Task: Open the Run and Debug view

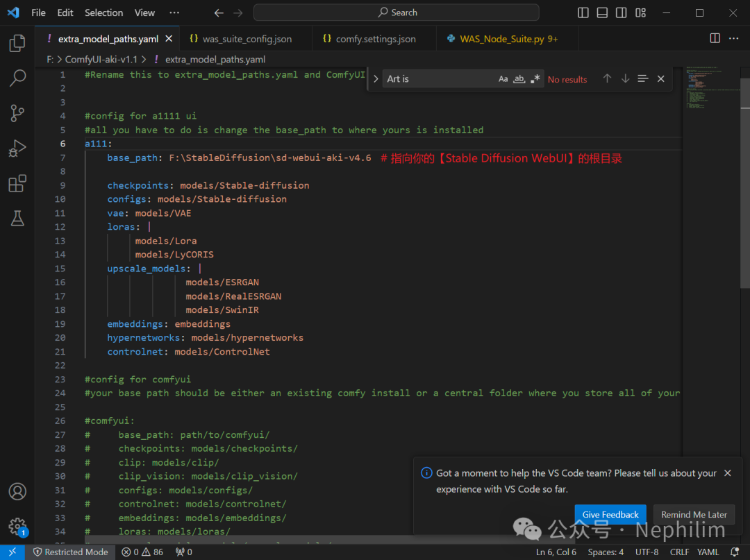Action: [x=17, y=149]
